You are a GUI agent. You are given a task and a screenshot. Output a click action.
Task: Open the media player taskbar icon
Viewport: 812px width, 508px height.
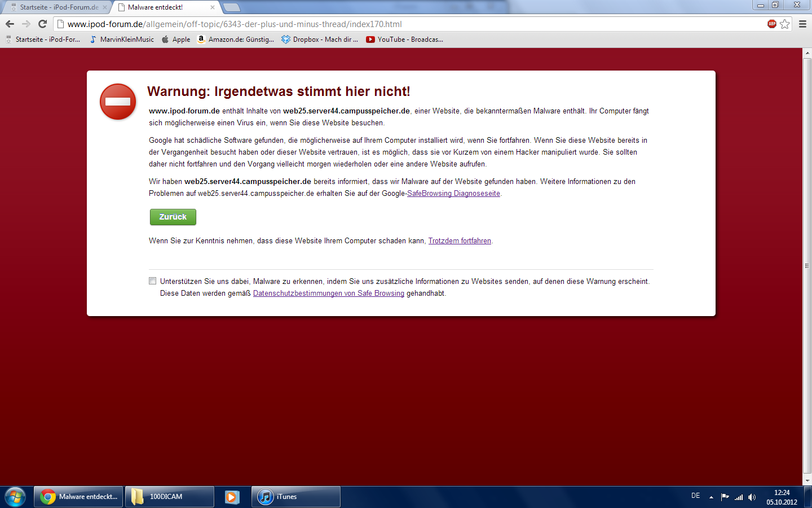[232, 497]
